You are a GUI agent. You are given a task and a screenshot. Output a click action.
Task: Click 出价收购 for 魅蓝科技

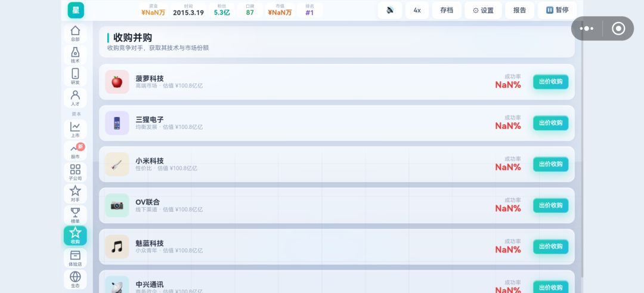tap(551, 246)
